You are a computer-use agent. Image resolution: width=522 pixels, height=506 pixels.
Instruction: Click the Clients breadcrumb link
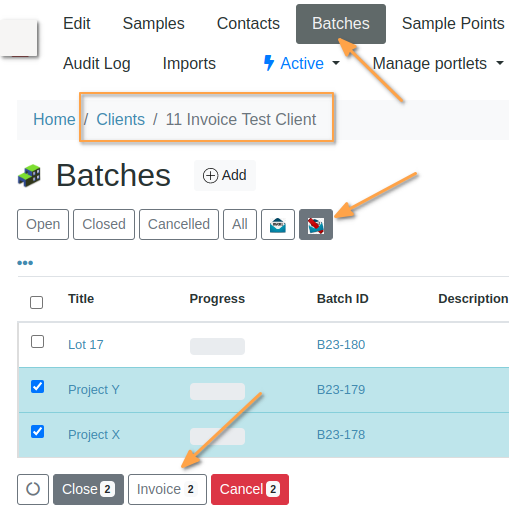pos(120,119)
